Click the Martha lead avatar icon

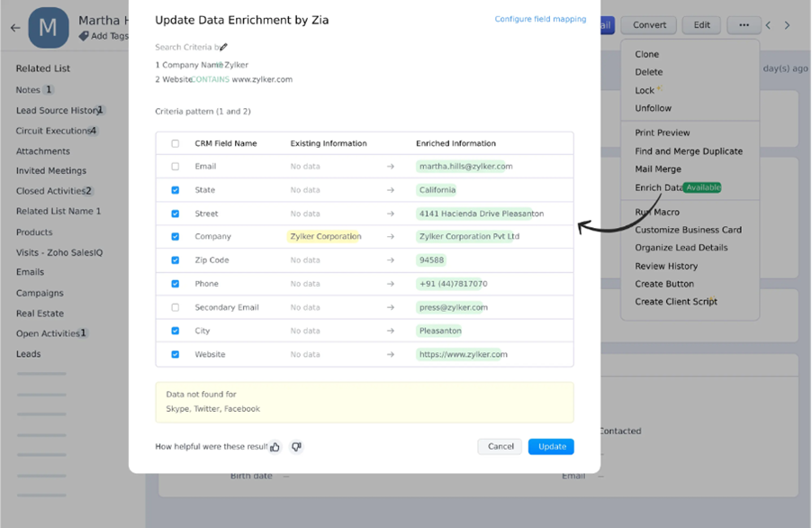[x=49, y=28]
